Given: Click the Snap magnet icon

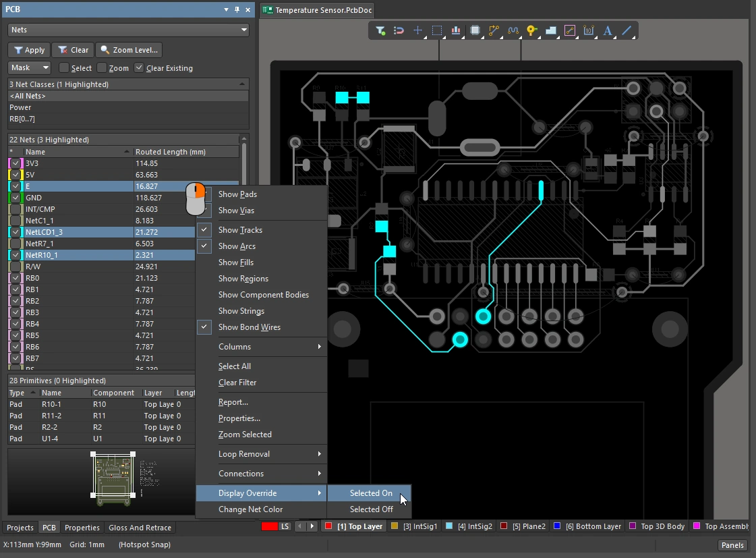Looking at the screenshot, I should (399, 30).
